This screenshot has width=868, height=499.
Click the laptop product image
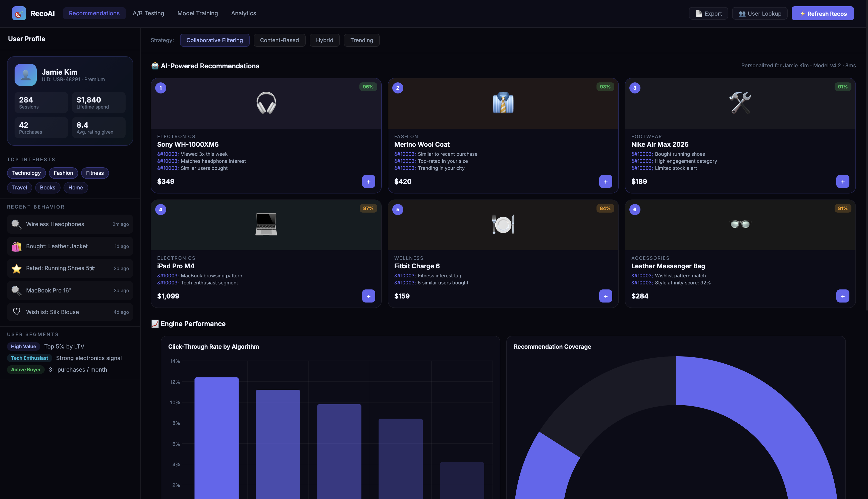[266, 224]
